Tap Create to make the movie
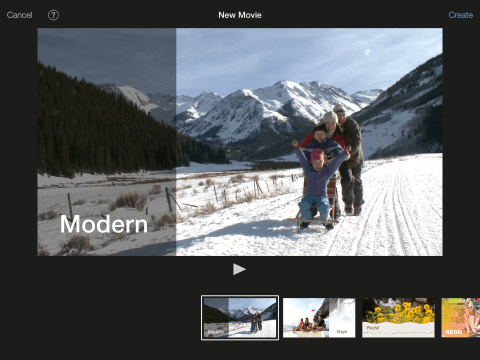The image size is (480, 360). 460,15
